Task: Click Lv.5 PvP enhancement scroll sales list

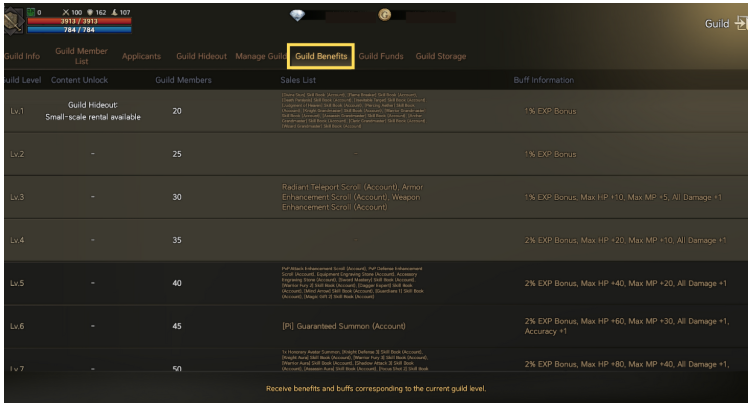Action: click(x=352, y=282)
